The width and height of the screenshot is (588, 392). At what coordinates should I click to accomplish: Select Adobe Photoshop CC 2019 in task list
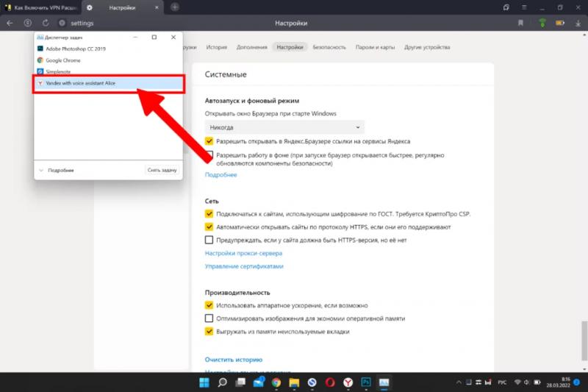pos(76,49)
